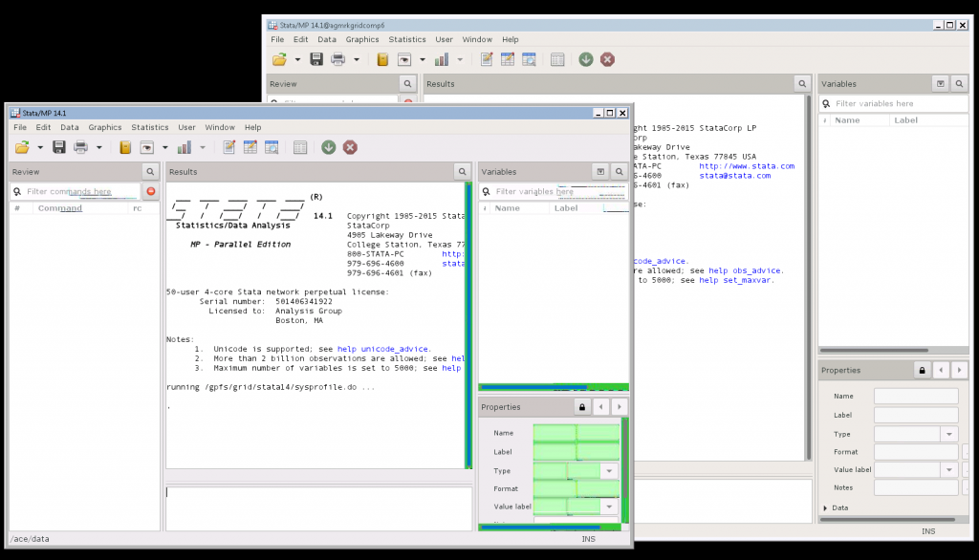Click the help set_maxvar link in back window
Screen dimensions: 979x560
tap(735, 280)
